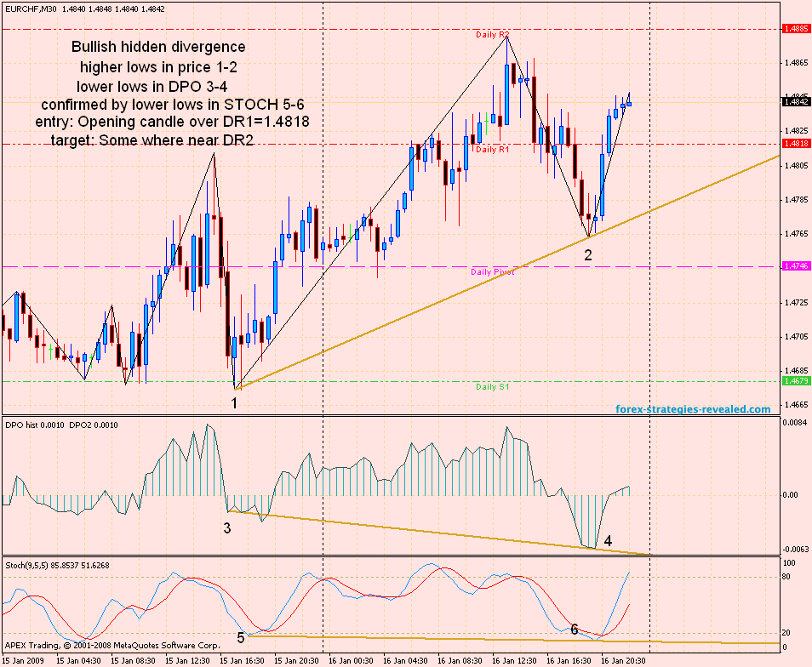Click the 1.4865 price-axis value
Screen dimensions: 812x667
[x=797, y=63]
